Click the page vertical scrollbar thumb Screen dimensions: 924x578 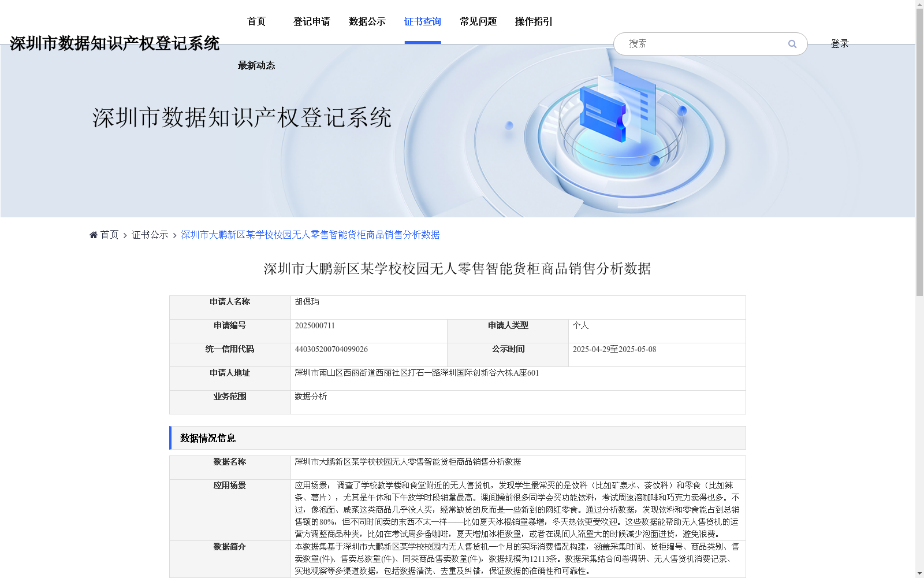tap(919, 153)
